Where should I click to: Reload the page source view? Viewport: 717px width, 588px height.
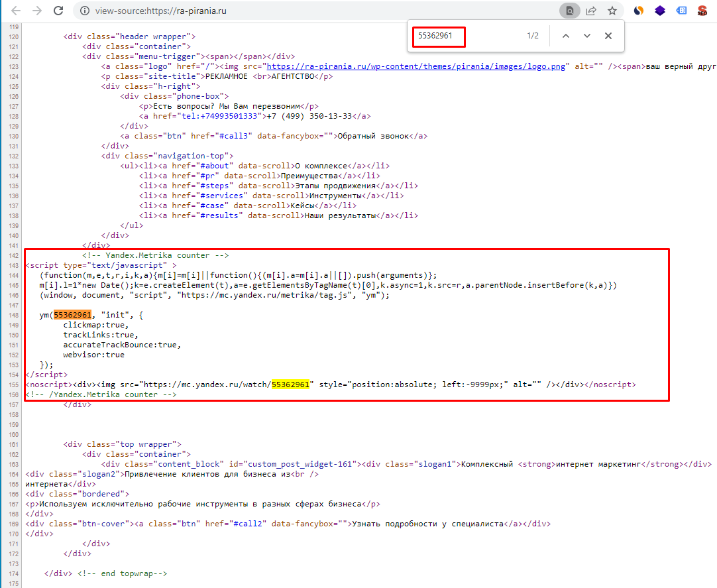tap(58, 11)
